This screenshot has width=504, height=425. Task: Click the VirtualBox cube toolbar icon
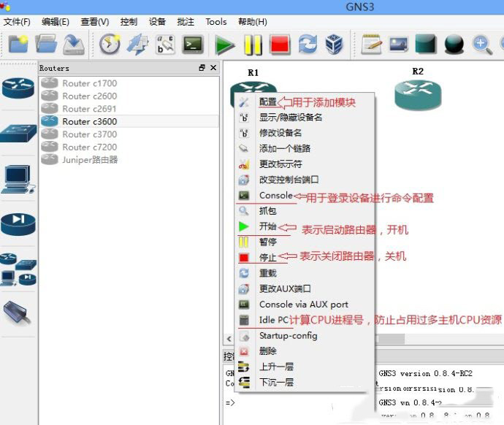click(335, 45)
